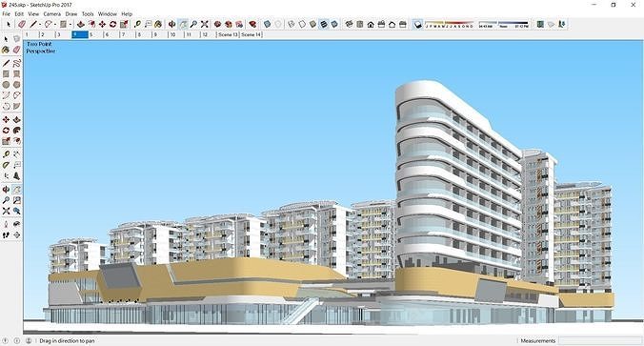Enable Shaded With Textures style
The height and width of the screenshot is (346, 644).
coord(324,25)
